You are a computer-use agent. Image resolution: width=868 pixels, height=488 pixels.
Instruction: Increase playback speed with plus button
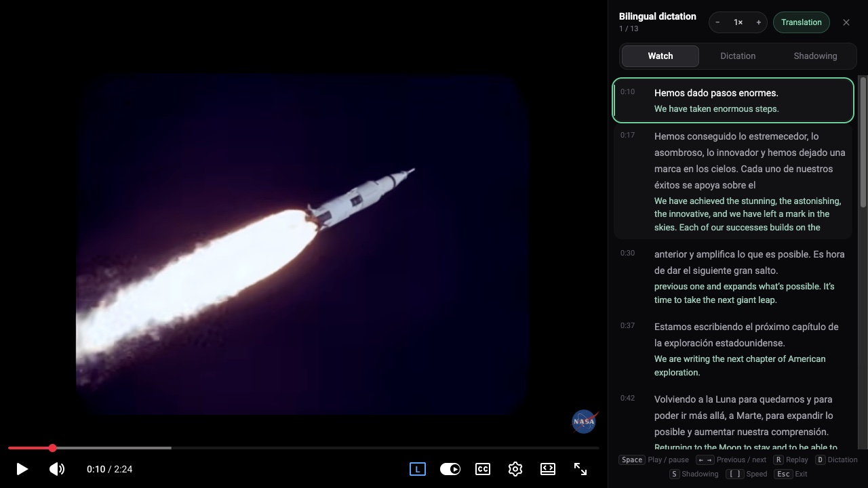click(758, 22)
